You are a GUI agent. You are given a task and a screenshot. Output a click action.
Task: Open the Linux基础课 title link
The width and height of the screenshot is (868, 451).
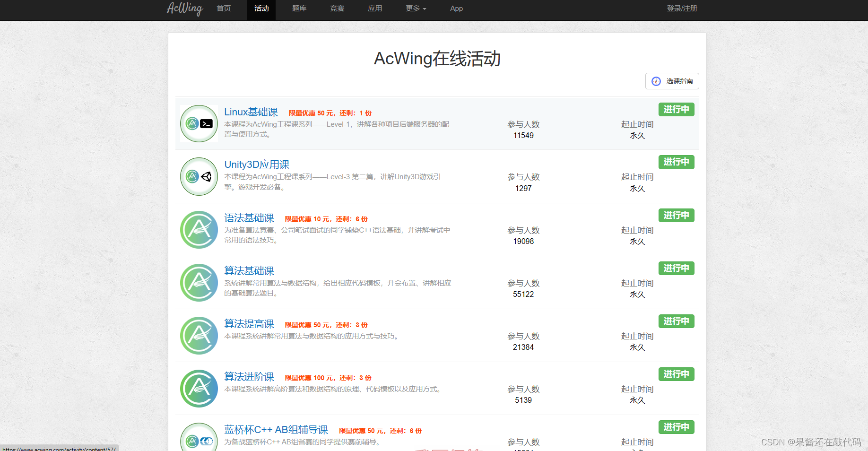pos(251,112)
